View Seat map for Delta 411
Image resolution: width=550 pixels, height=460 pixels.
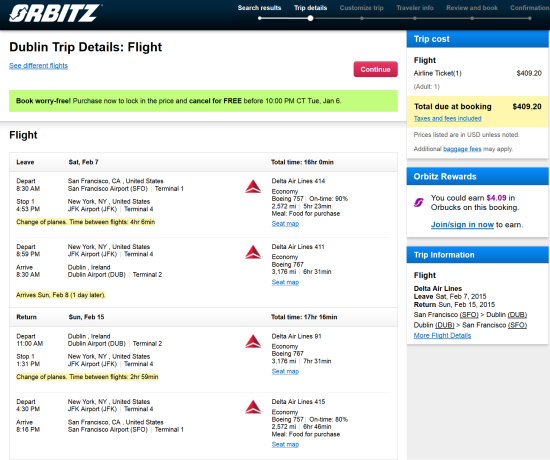285,282
